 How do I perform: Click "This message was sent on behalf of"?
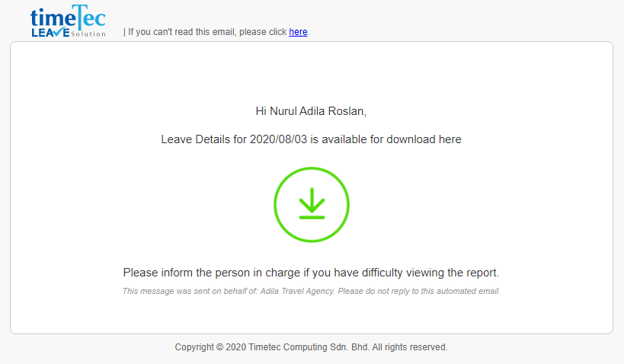coord(190,291)
